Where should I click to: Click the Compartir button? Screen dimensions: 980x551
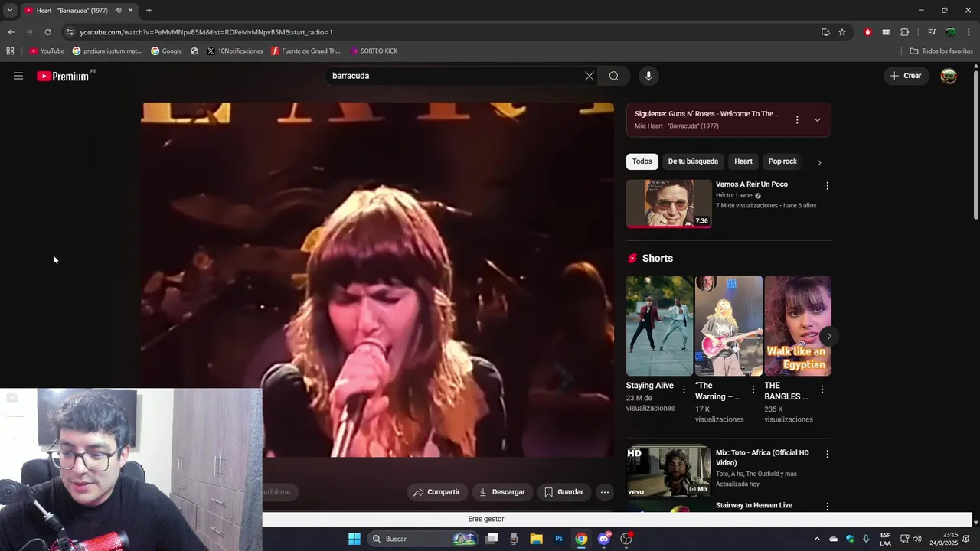tap(436, 492)
